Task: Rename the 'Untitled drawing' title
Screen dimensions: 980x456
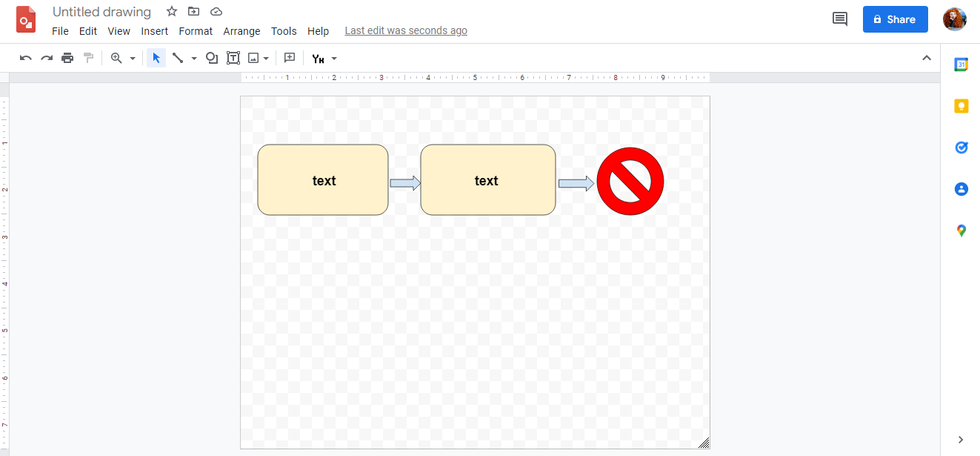Action: click(101, 12)
